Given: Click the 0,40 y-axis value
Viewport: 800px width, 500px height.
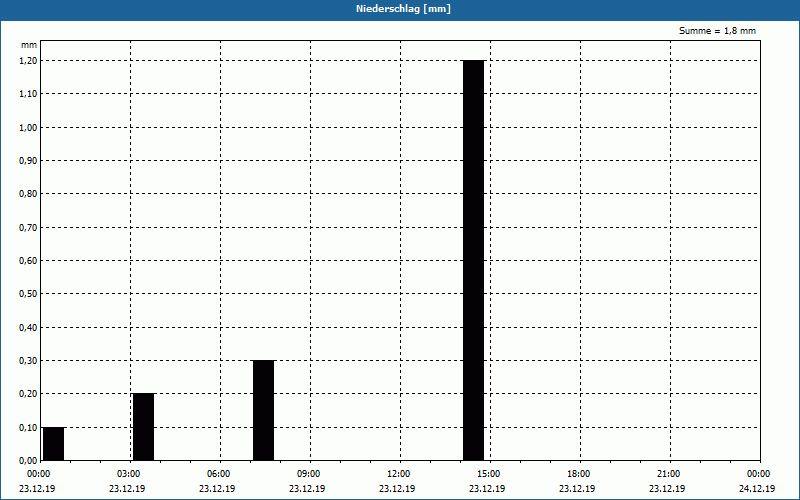Looking at the screenshot, I should pos(28,328).
